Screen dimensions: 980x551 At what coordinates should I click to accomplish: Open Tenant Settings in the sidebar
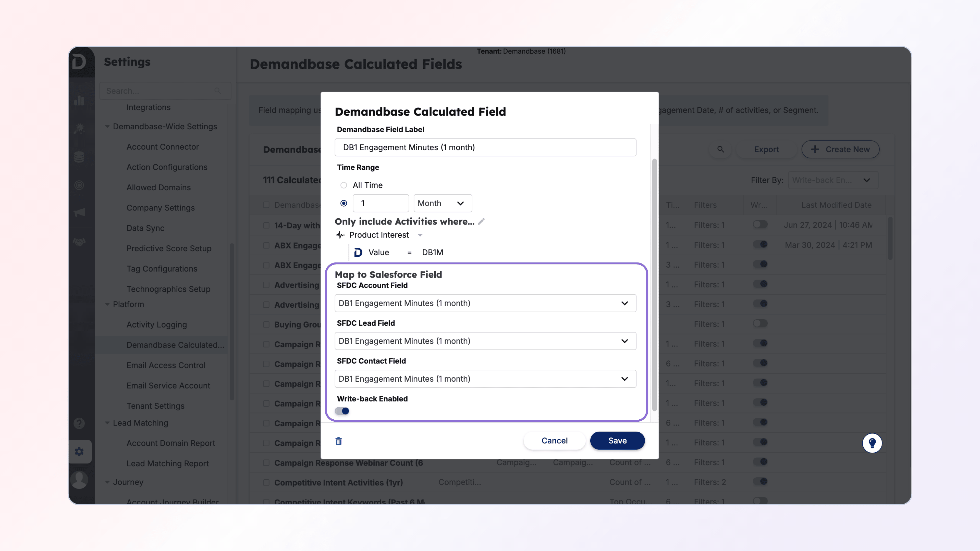pyautogui.click(x=155, y=406)
